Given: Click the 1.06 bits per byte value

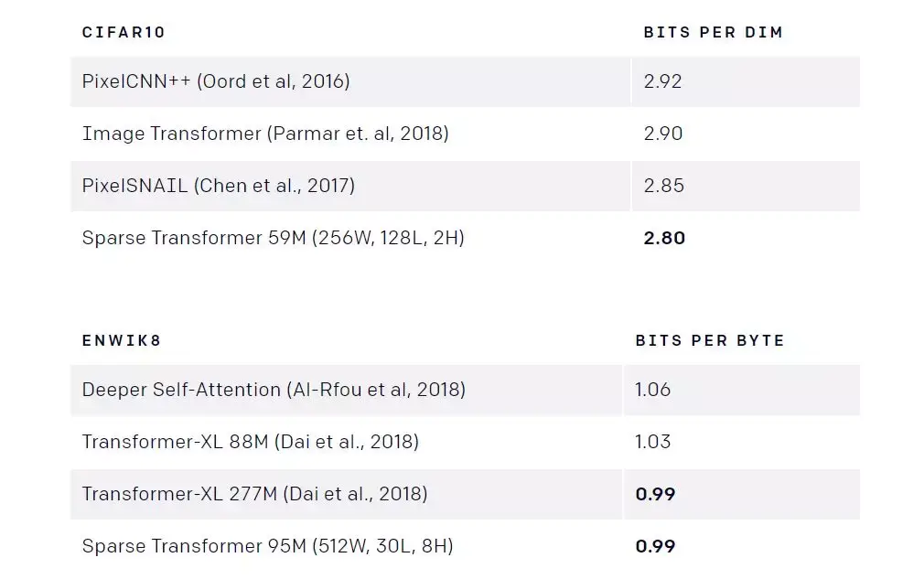Looking at the screenshot, I should pyautogui.click(x=652, y=390).
